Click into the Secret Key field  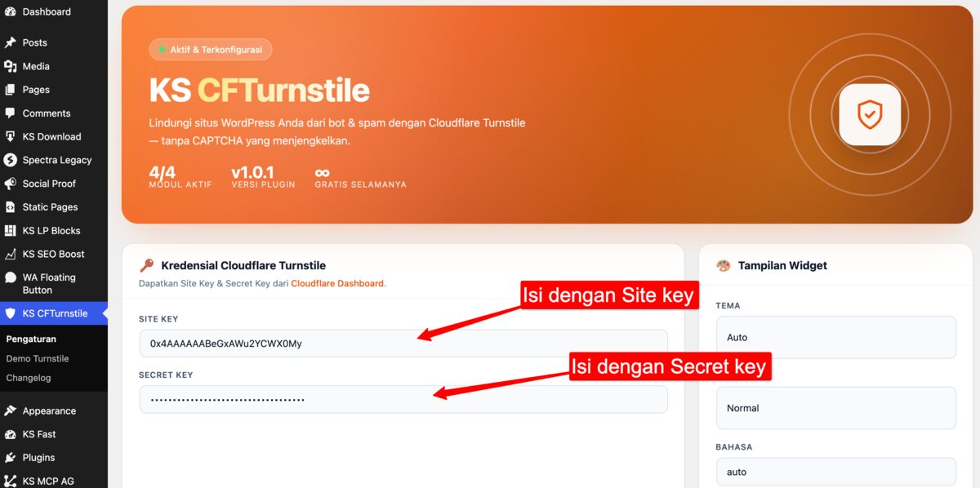[403, 399]
